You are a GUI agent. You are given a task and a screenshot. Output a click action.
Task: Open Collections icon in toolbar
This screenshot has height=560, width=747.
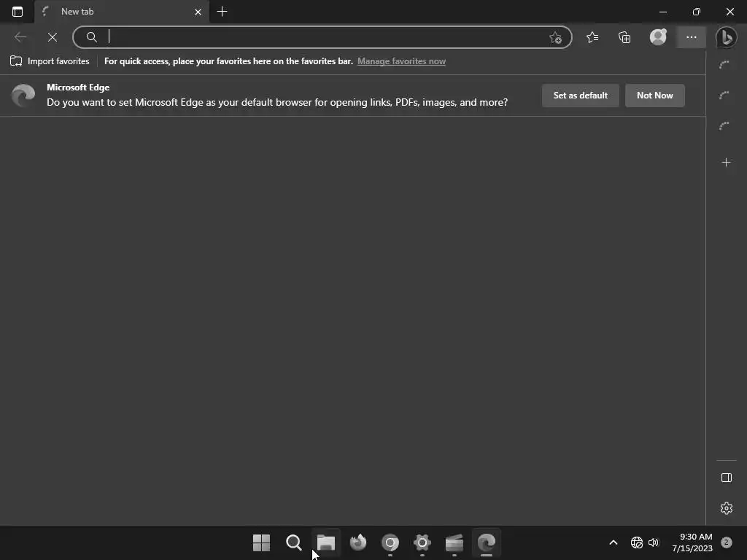pos(624,37)
